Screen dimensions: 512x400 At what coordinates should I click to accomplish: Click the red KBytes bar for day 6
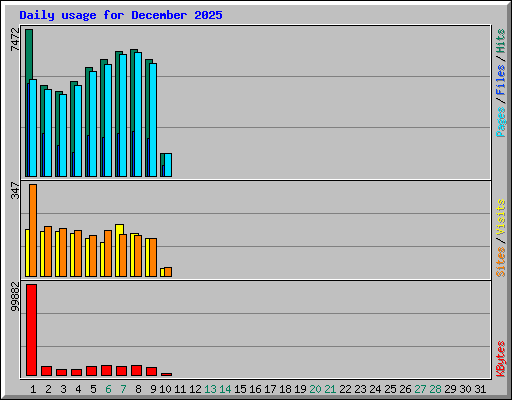click(x=106, y=371)
